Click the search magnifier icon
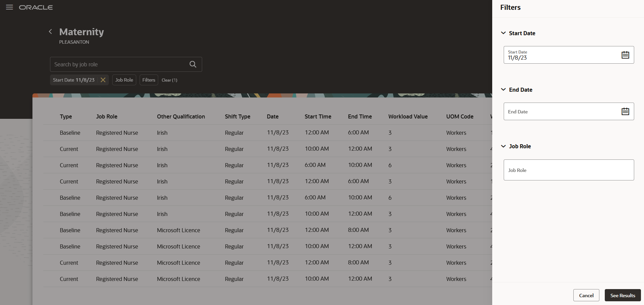 pyautogui.click(x=192, y=64)
